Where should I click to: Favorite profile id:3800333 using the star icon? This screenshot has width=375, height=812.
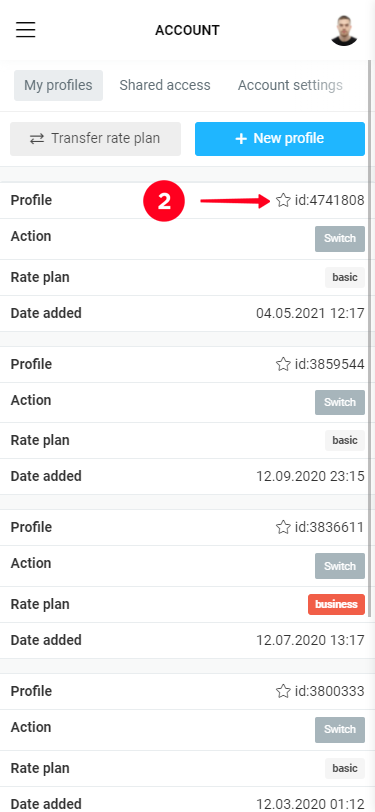[283, 691]
